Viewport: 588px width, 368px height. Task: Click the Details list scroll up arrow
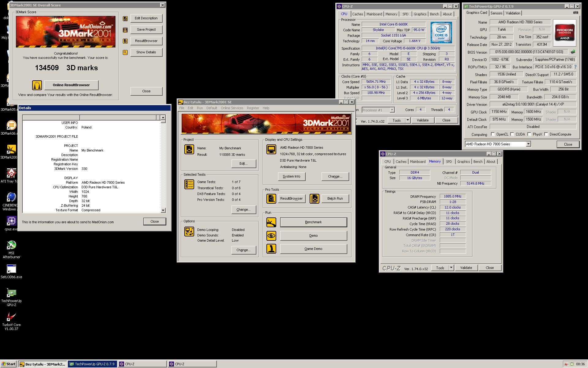pyautogui.click(x=163, y=117)
